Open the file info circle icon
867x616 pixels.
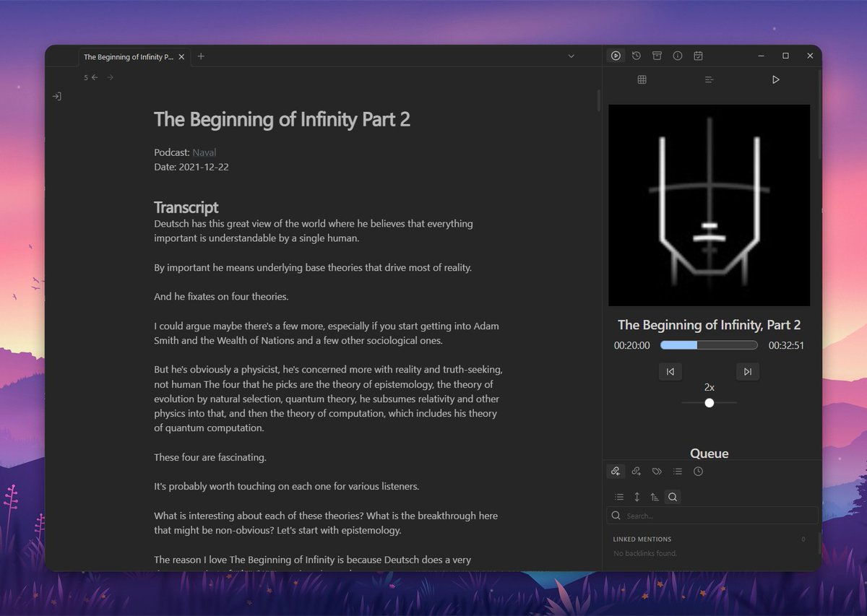[x=678, y=56]
